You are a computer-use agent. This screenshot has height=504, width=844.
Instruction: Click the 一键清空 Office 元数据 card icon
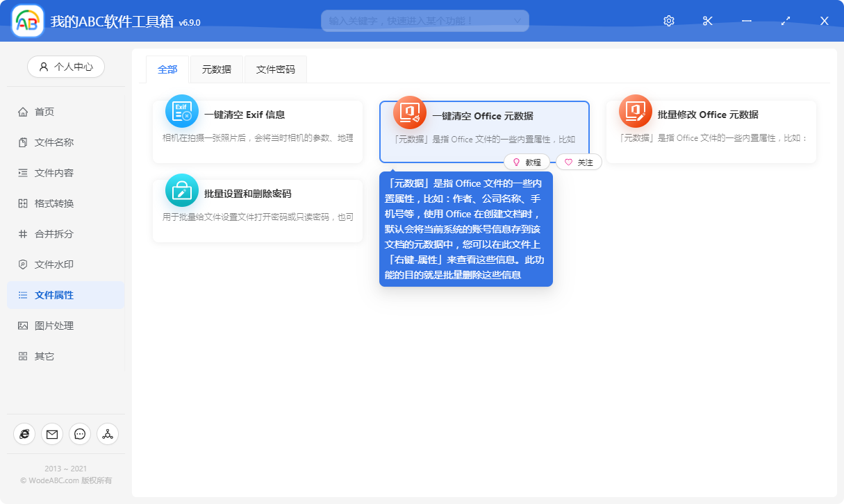coord(408,111)
